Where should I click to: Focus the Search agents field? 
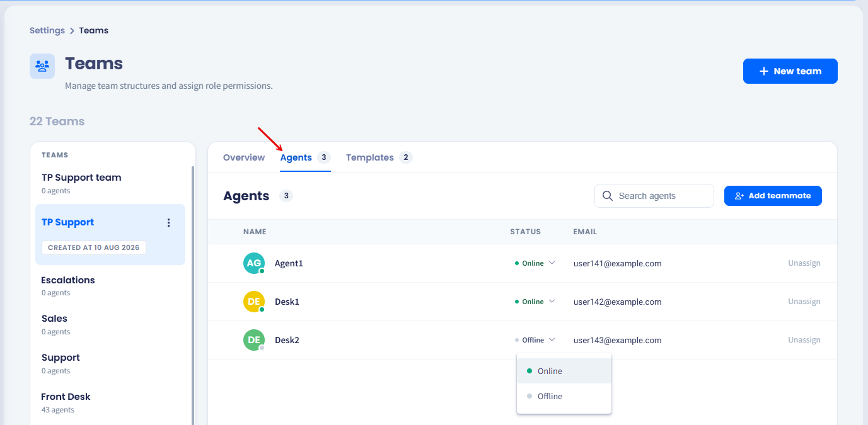pyautogui.click(x=654, y=196)
